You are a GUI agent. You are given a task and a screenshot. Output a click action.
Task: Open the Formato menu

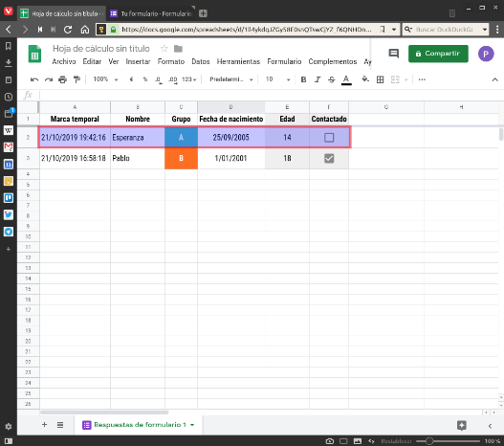(x=171, y=61)
